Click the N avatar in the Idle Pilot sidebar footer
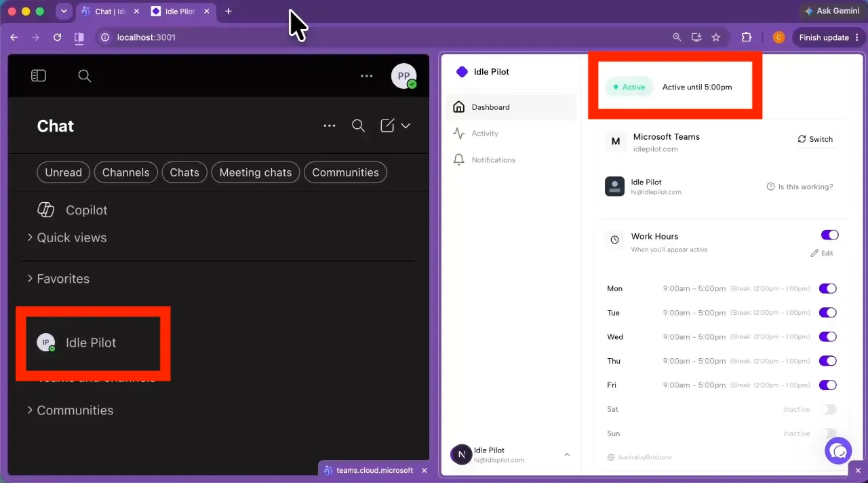Screen dimensions: 868x483 [461, 455]
